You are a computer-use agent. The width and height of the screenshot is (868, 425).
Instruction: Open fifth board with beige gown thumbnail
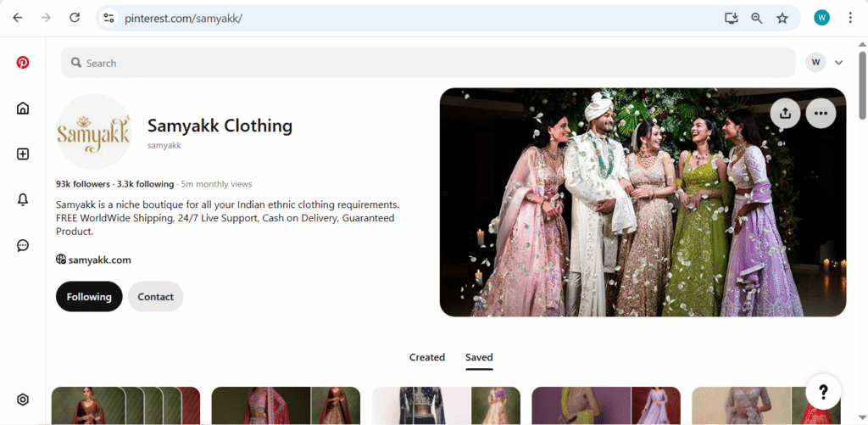click(x=766, y=405)
